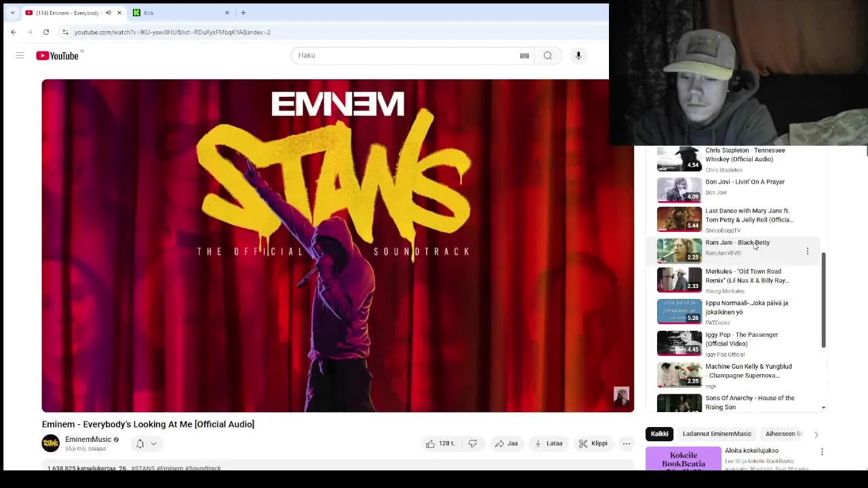Create a clip with Klippi button
The image size is (868, 488).
coord(593,443)
